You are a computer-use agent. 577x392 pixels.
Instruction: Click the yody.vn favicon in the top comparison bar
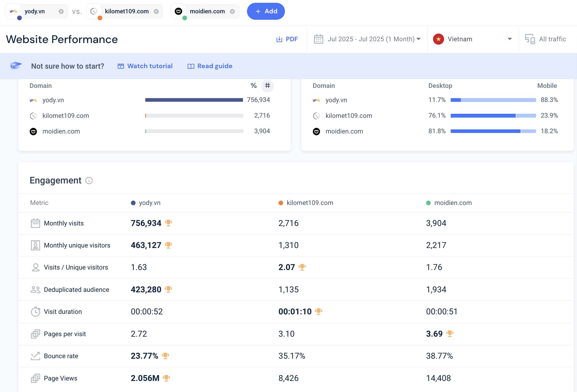13,11
